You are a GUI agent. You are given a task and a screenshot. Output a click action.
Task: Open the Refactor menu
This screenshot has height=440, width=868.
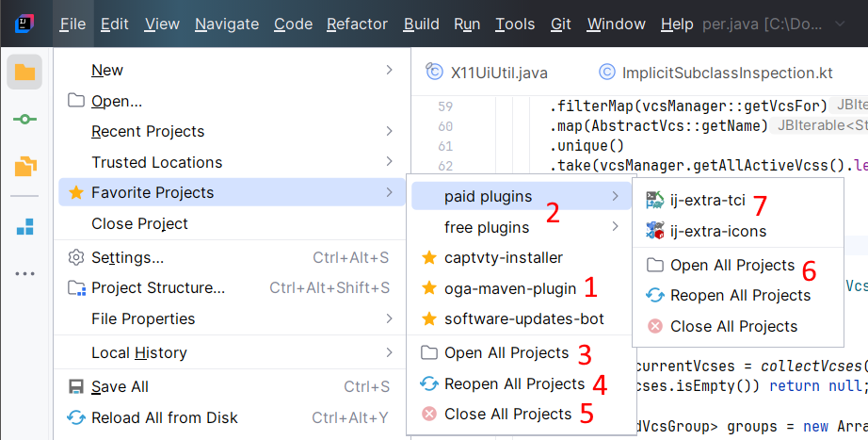coord(357,24)
